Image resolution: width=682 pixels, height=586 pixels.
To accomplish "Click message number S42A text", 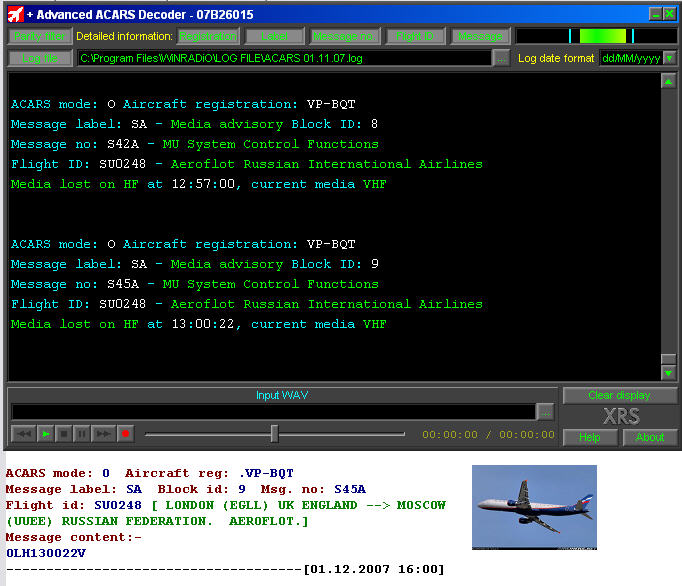I will pos(123,144).
